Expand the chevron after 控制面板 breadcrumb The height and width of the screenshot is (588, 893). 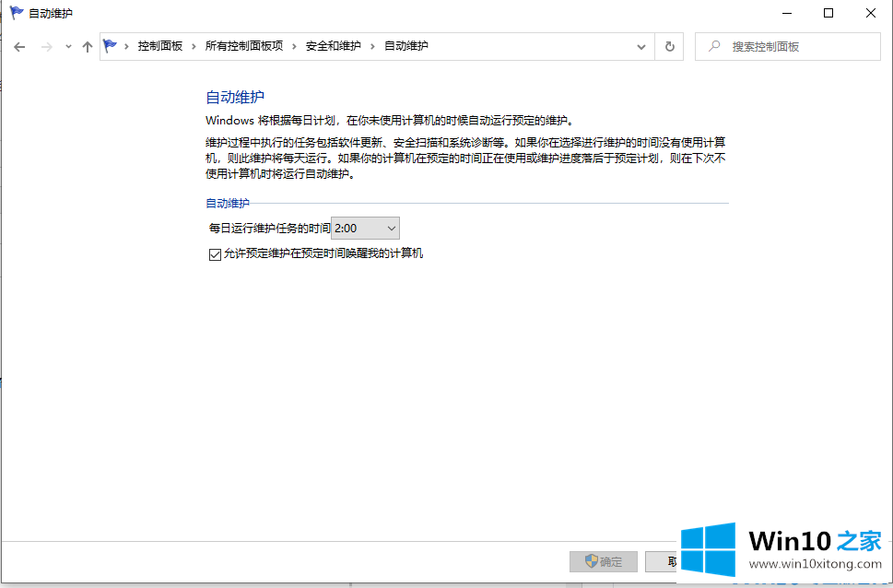click(194, 46)
